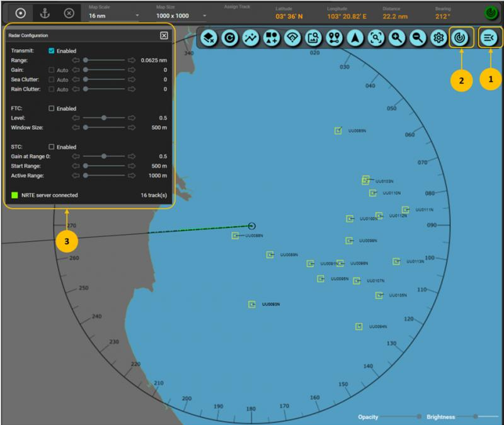504x425 pixels.
Task: Enable the FTC checkbox
Action: (x=52, y=108)
